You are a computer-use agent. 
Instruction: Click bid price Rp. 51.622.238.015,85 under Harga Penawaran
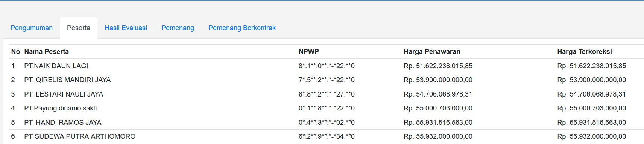pyautogui.click(x=438, y=66)
